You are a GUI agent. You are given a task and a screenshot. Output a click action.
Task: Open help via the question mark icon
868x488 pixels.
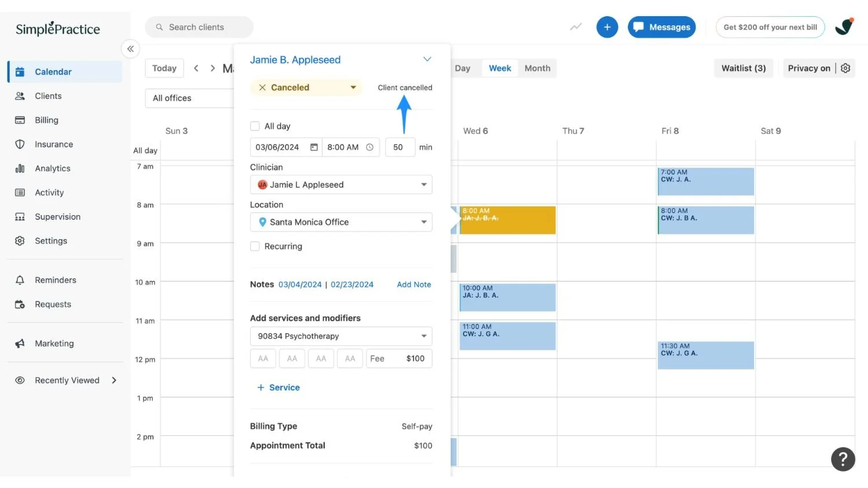(843, 459)
